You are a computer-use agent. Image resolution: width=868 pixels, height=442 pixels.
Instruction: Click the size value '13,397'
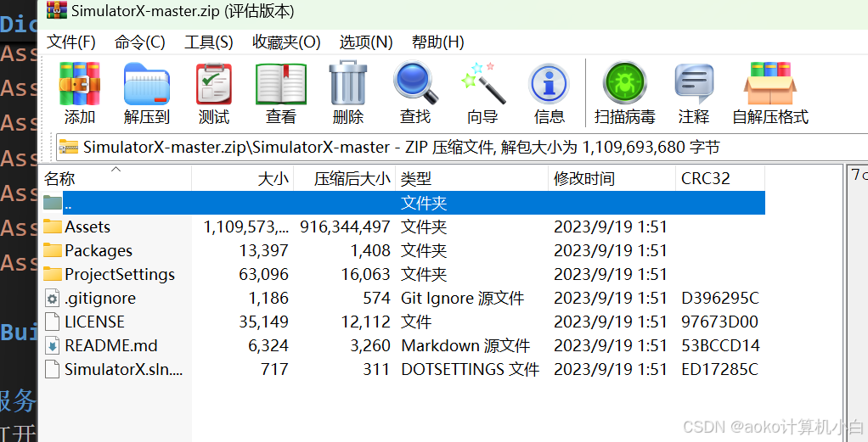tap(263, 250)
